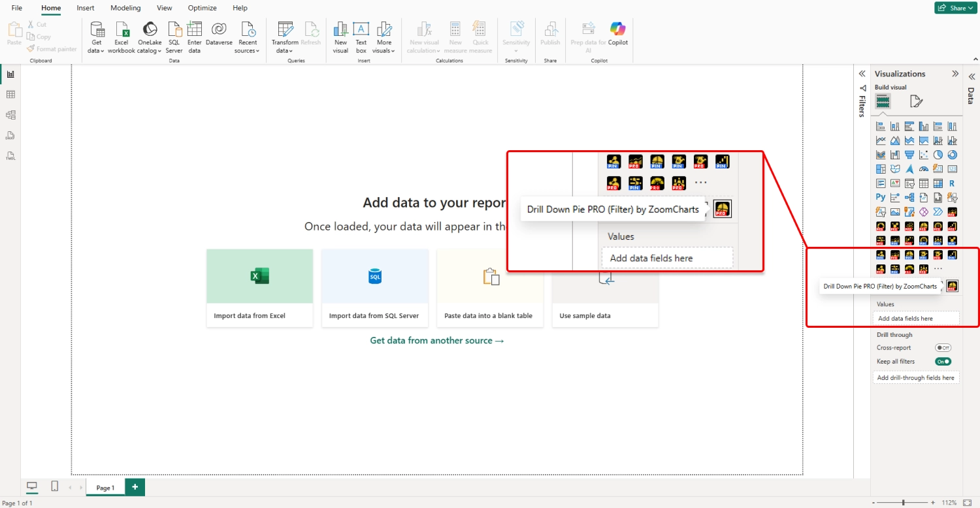
Task: Launch Copilot from the ribbon
Action: pos(617,34)
